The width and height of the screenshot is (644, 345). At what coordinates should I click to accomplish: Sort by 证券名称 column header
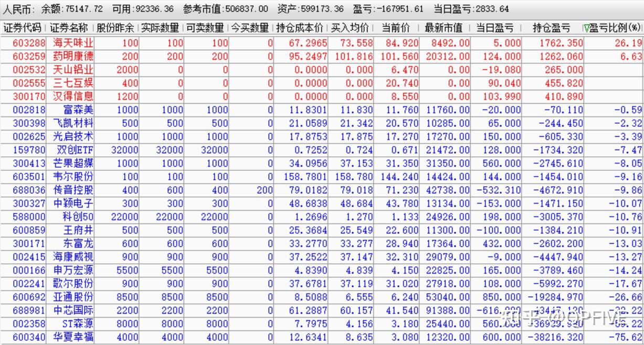[x=69, y=28]
